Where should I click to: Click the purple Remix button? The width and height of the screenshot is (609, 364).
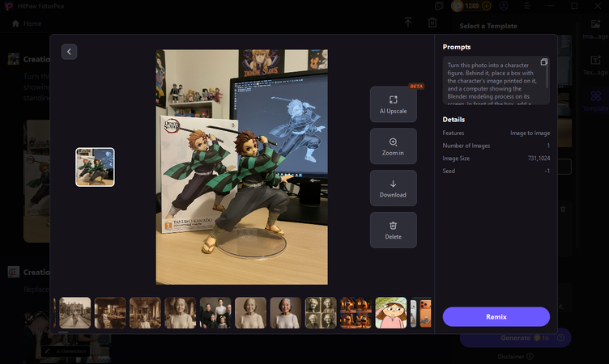coord(496,316)
